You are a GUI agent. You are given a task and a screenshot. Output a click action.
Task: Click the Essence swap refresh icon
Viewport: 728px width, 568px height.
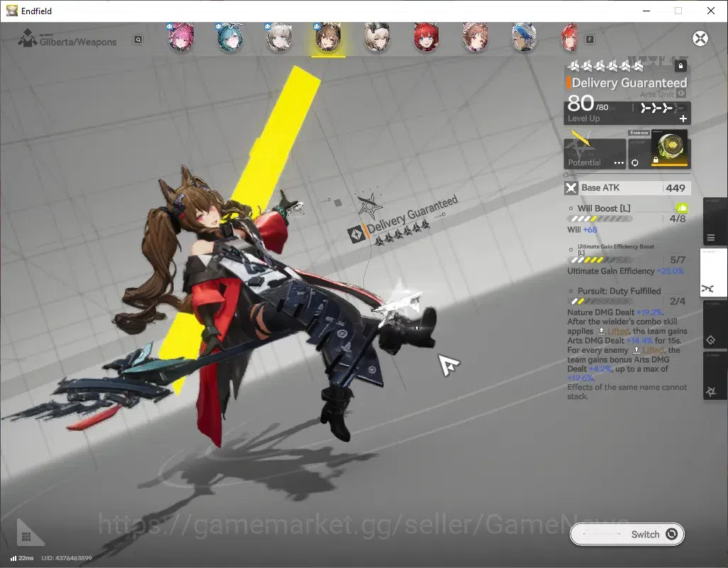click(x=634, y=163)
